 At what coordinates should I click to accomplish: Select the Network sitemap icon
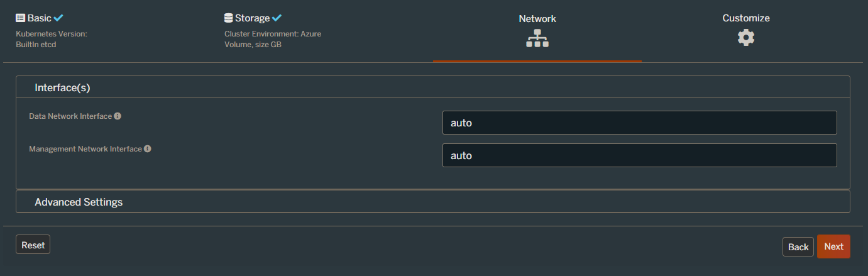click(537, 39)
